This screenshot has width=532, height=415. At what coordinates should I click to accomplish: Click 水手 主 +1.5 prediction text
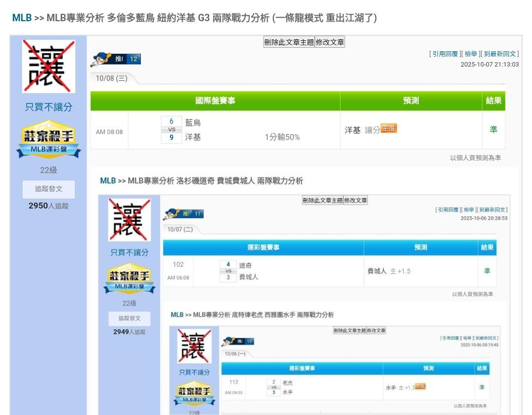[x=400, y=387]
